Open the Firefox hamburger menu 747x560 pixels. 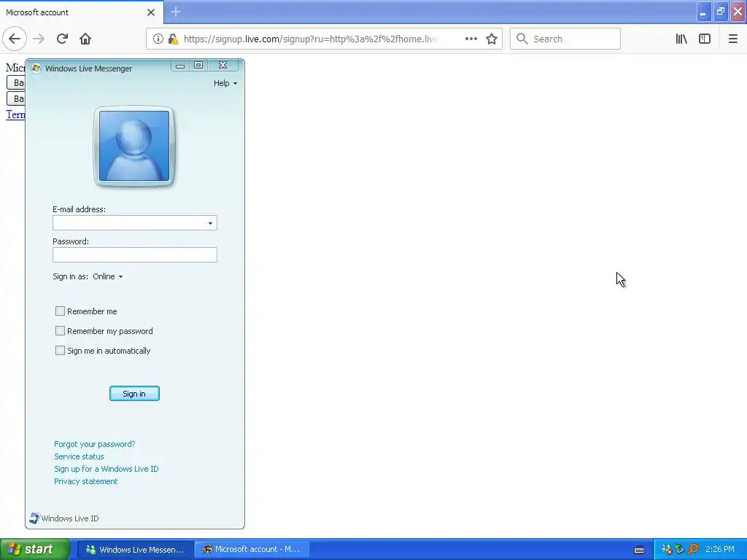tap(732, 39)
